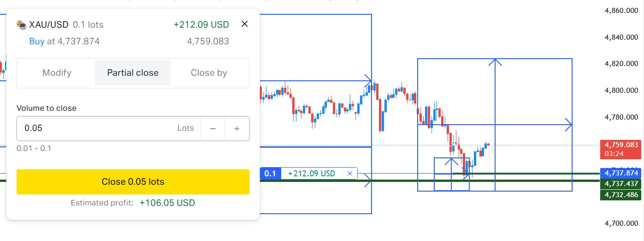Click the 0.1 volume badge on chart

(x=270, y=174)
